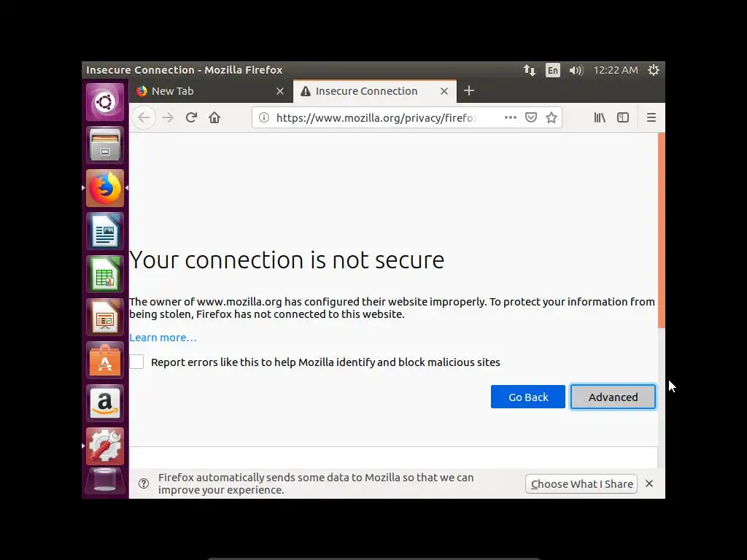The width and height of the screenshot is (747, 560).
Task: Open the Library bookmarks and history icon
Action: [600, 117]
